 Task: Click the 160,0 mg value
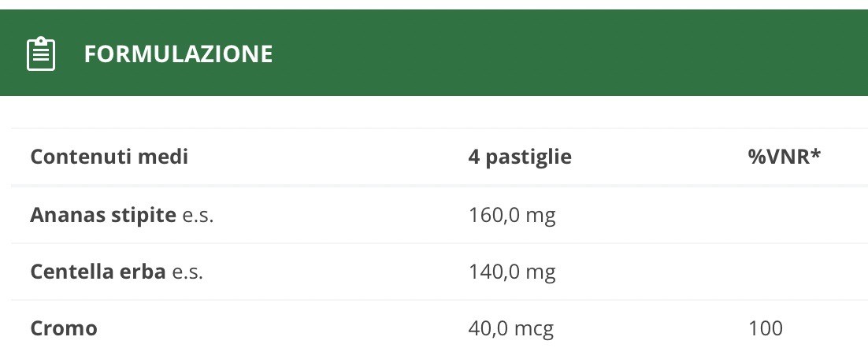pyautogui.click(x=512, y=215)
